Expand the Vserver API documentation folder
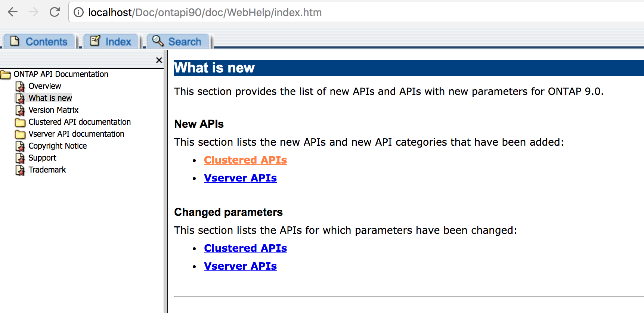The height and width of the screenshot is (313, 644). [20, 134]
